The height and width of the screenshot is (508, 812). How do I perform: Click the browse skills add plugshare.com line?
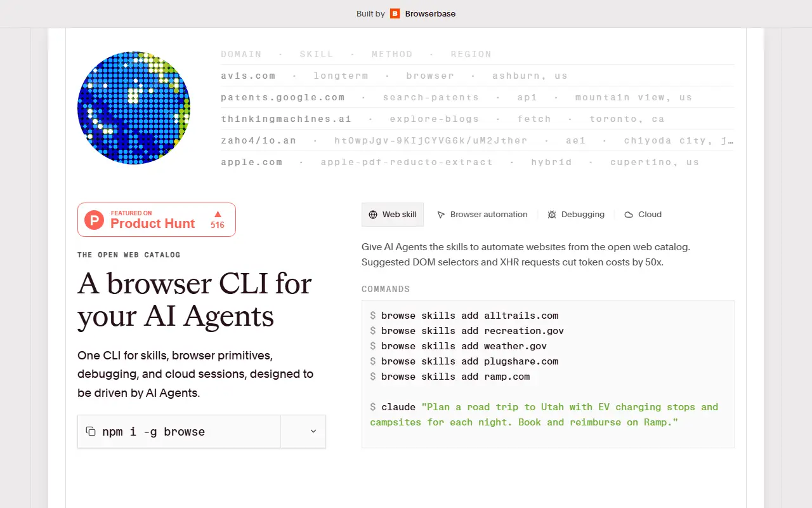(x=464, y=361)
